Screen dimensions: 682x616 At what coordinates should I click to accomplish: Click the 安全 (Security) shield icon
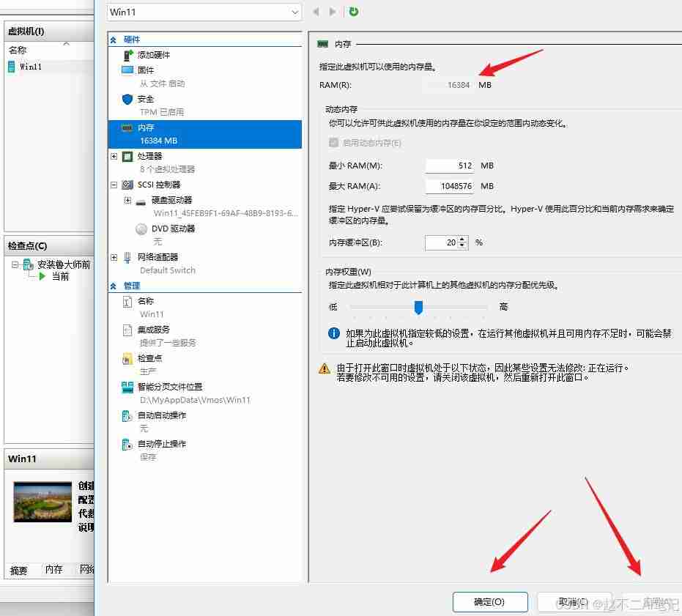[x=126, y=99]
